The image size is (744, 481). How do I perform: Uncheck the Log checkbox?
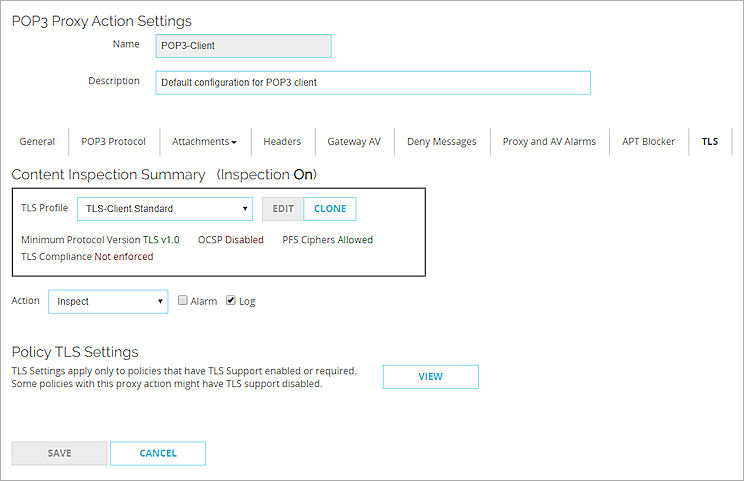tap(232, 301)
